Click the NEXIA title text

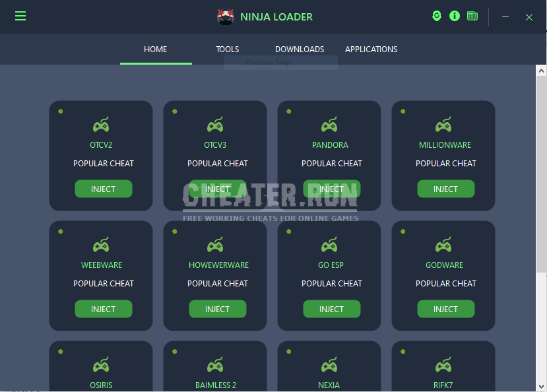click(329, 385)
